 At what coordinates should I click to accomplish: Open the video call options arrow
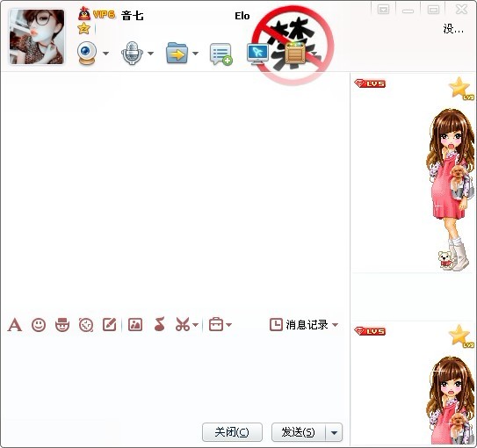[x=105, y=54]
